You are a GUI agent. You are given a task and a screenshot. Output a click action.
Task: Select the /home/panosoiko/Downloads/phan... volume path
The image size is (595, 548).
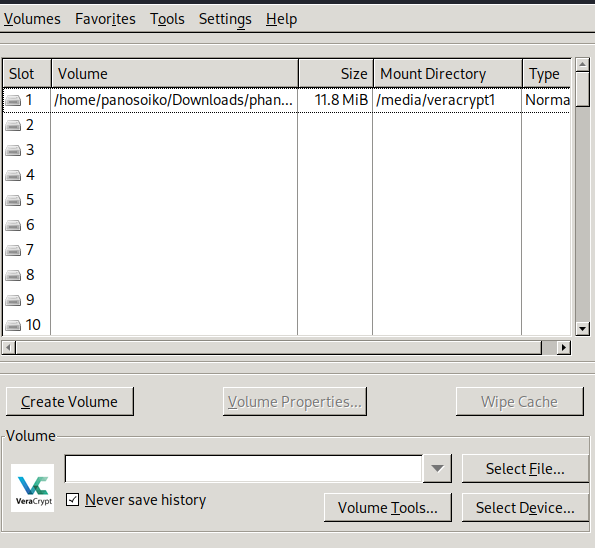[x=173, y=100]
